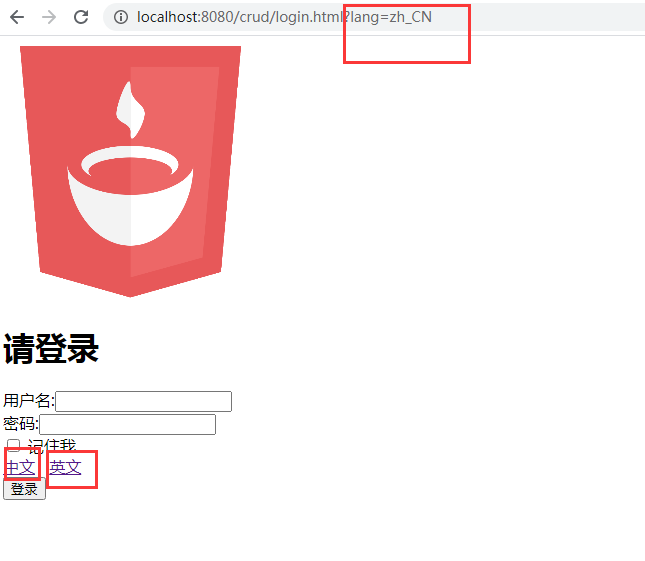Switch language via 英文 link
This screenshot has height=561, width=645.
coord(65,468)
